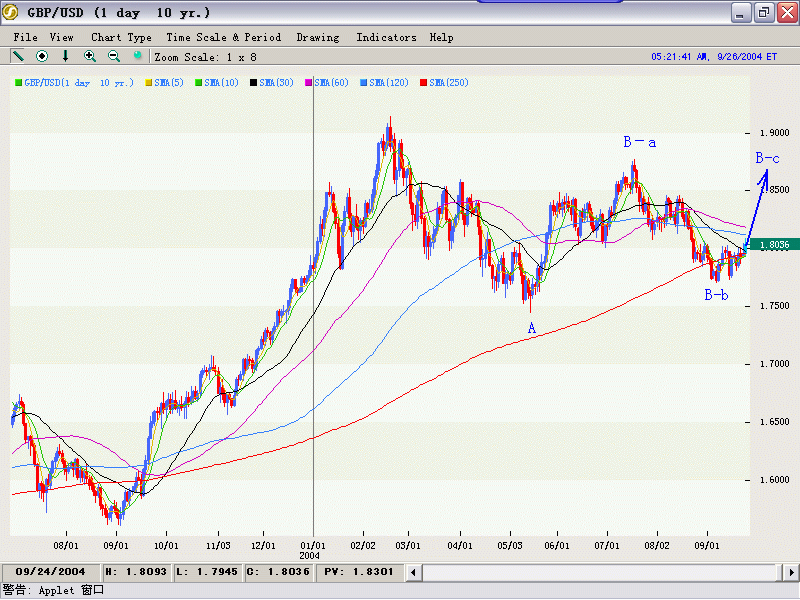Open the Chart Type menu
This screenshot has width=800, height=600.
121,37
